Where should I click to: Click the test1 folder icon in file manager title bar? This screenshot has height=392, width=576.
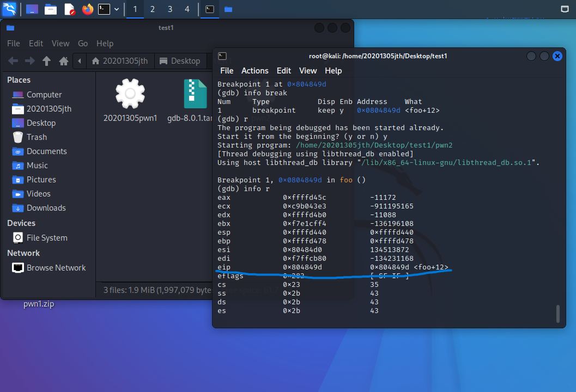point(10,28)
